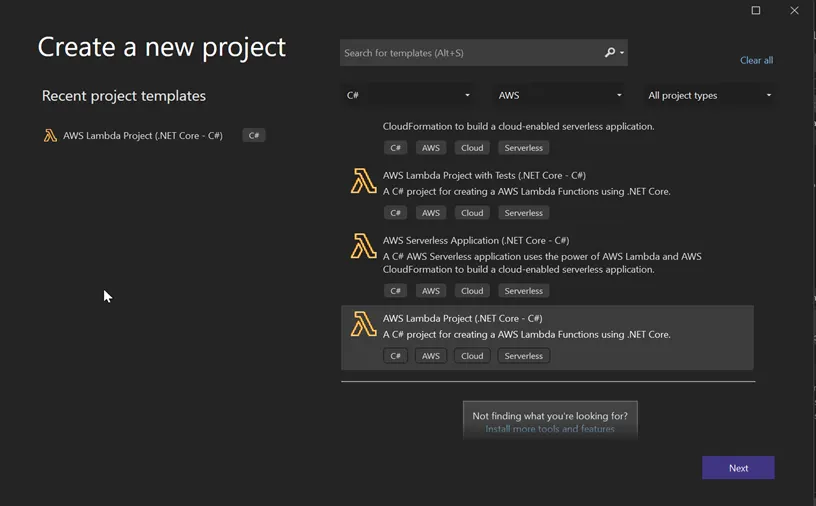Select AWS Lambda Project with Tests template
The width and height of the screenshot is (816, 506).
pos(547,194)
